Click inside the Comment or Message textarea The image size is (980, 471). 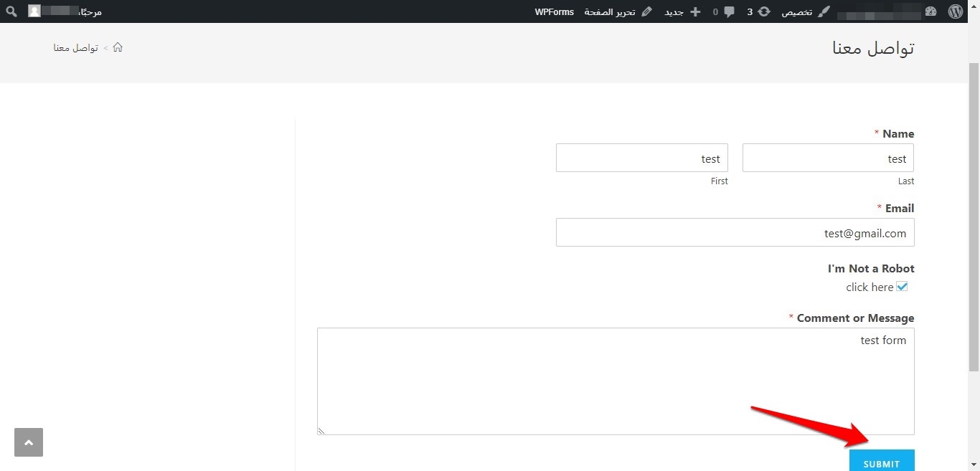point(616,381)
